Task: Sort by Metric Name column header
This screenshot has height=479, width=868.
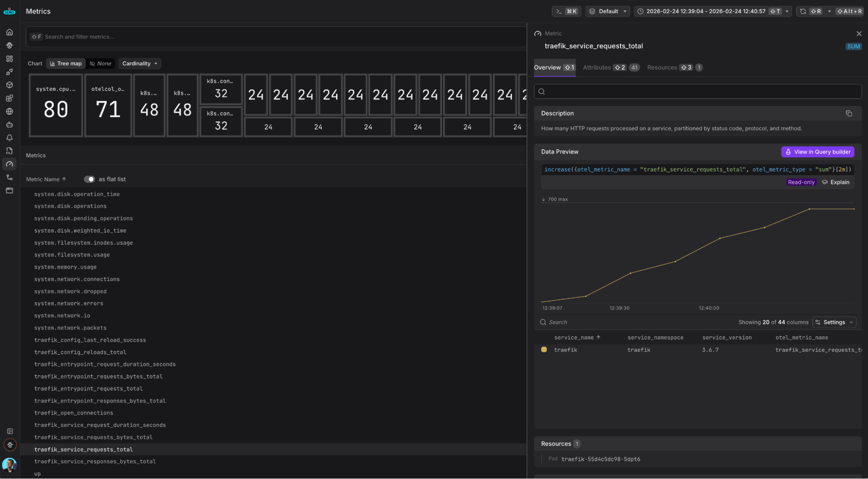Action: [46, 180]
